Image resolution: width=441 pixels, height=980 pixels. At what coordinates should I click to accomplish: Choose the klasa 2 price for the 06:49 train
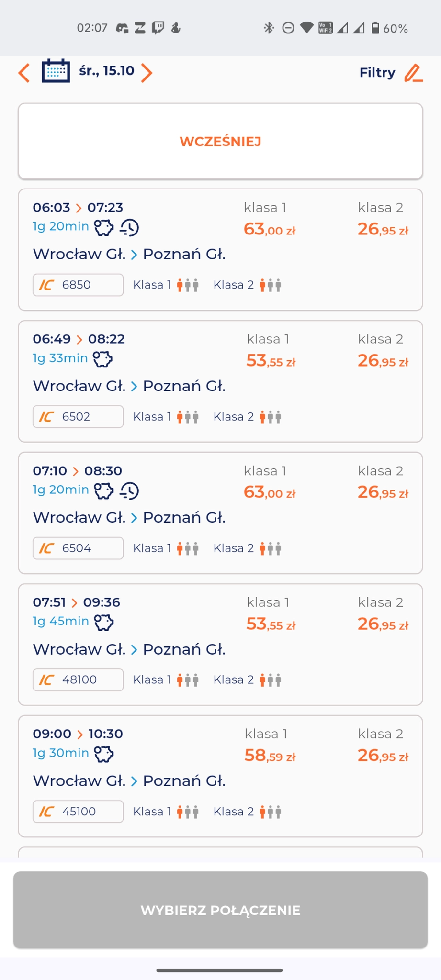383,361
